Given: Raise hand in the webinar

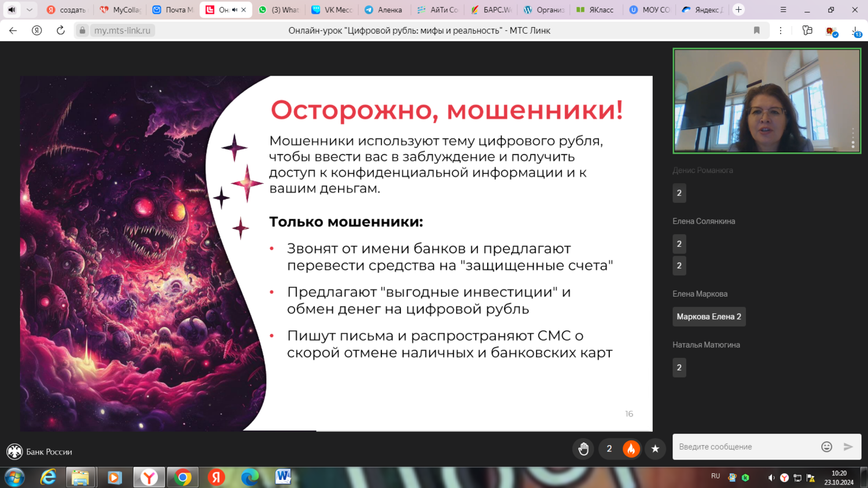Looking at the screenshot, I should (x=583, y=449).
